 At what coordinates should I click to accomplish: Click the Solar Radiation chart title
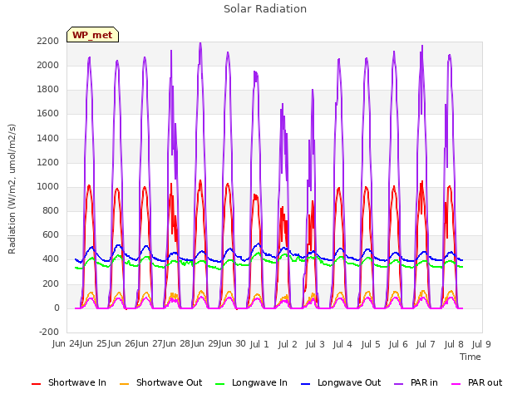pyautogui.click(x=265, y=8)
